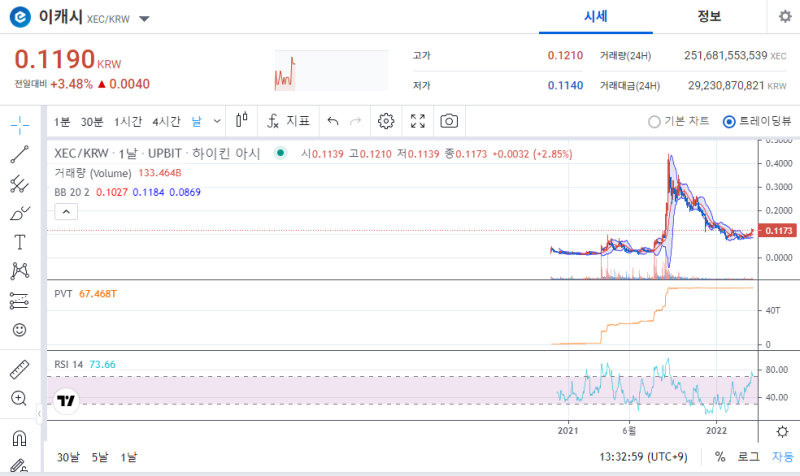Image resolution: width=800 pixels, height=476 pixels.
Task: Toggle auto (자동) scale
Action: coord(782,456)
